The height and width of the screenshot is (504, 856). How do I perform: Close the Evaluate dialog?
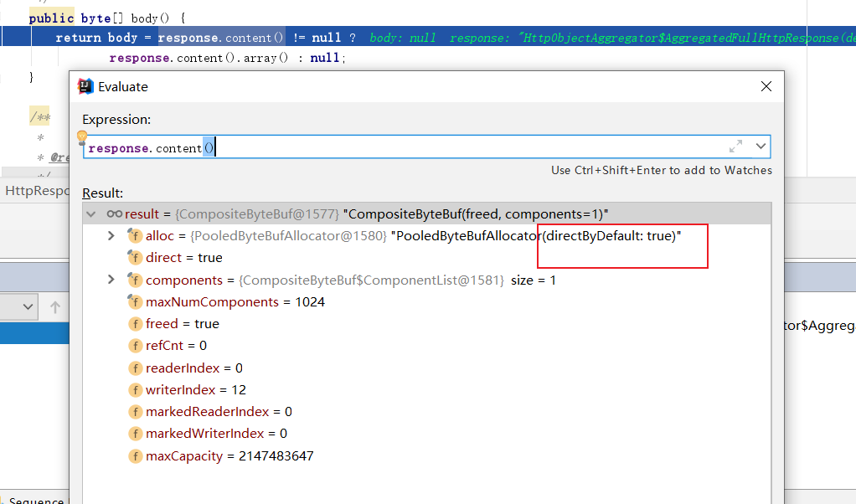click(x=766, y=86)
